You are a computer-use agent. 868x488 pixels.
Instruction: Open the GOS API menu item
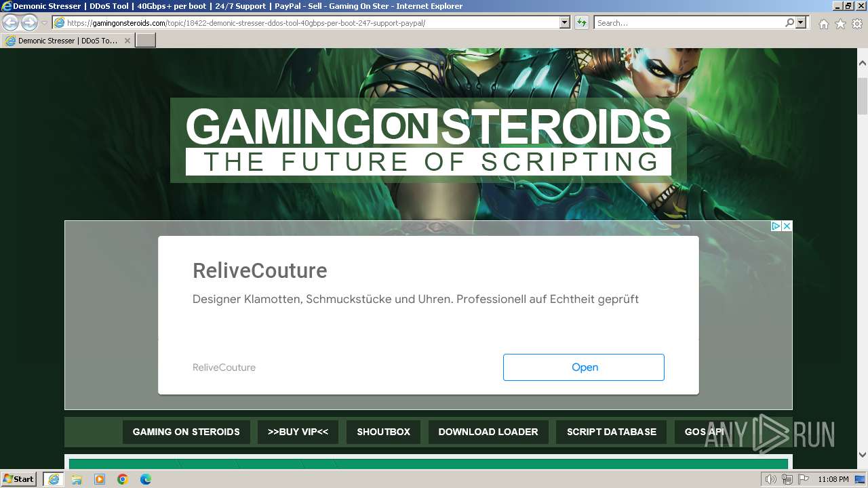705,432
